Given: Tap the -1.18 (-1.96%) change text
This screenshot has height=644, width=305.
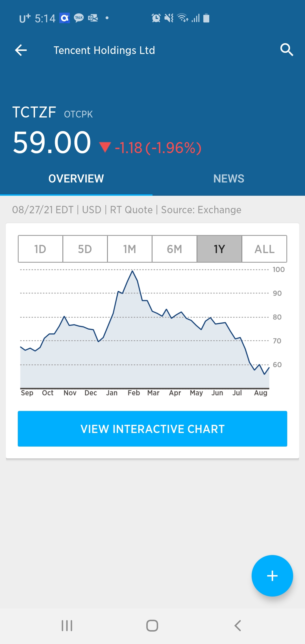Looking at the screenshot, I should [x=158, y=147].
